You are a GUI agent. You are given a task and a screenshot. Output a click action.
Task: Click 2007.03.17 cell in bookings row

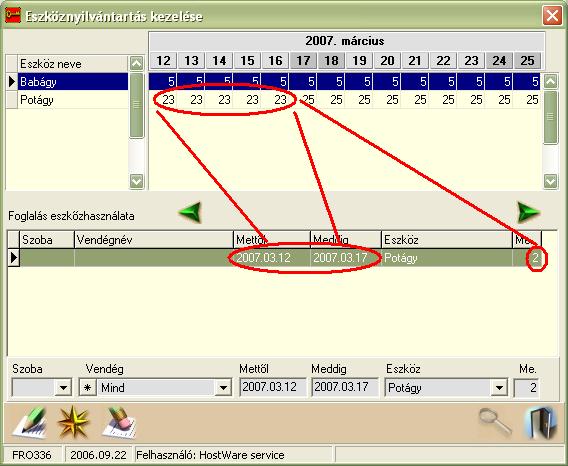(346, 258)
